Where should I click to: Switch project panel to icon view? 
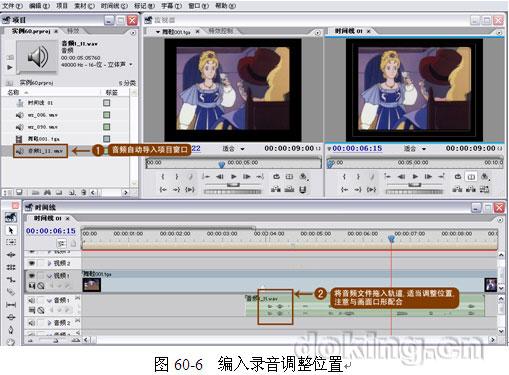pos(19,192)
